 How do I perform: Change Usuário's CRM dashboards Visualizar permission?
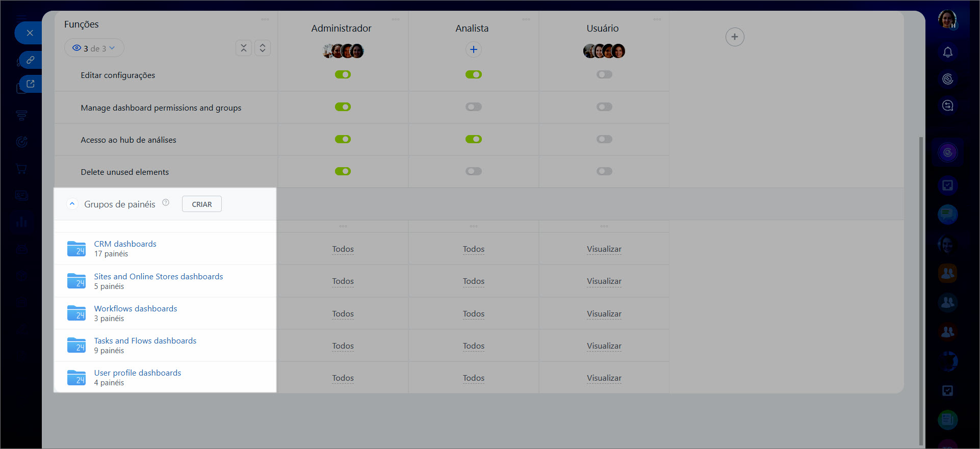click(604, 249)
